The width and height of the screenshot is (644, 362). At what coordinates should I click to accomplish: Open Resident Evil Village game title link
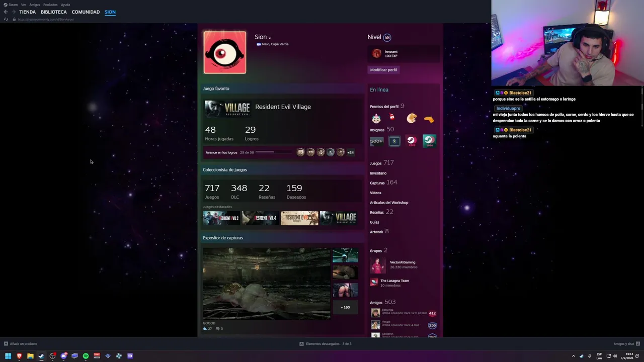283,107
